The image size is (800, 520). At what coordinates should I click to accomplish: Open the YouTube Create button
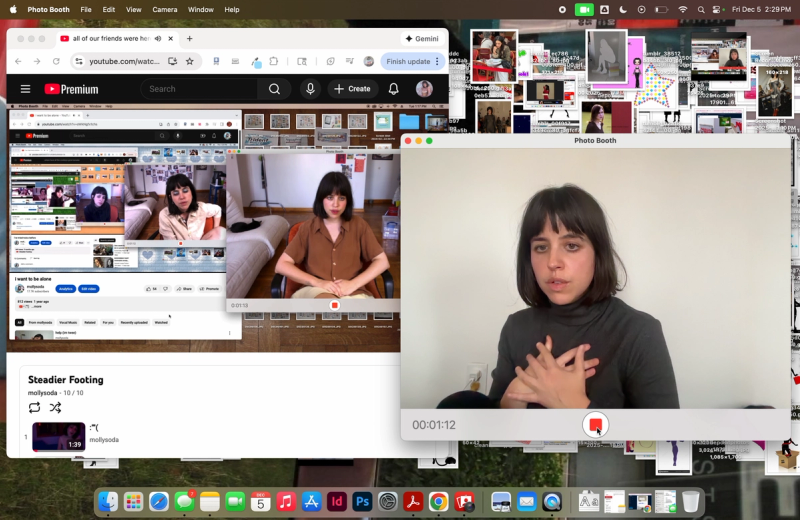click(352, 89)
